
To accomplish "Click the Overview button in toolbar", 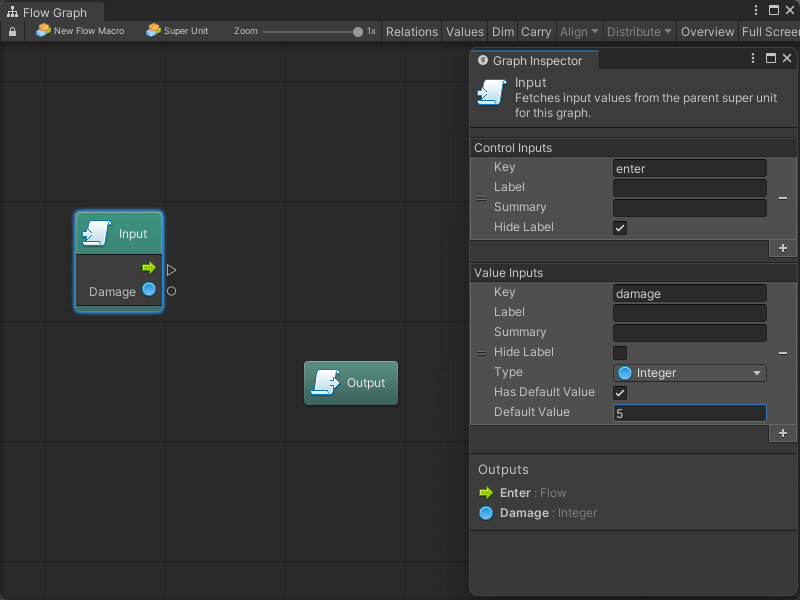I will pyautogui.click(x=707, y=31).
